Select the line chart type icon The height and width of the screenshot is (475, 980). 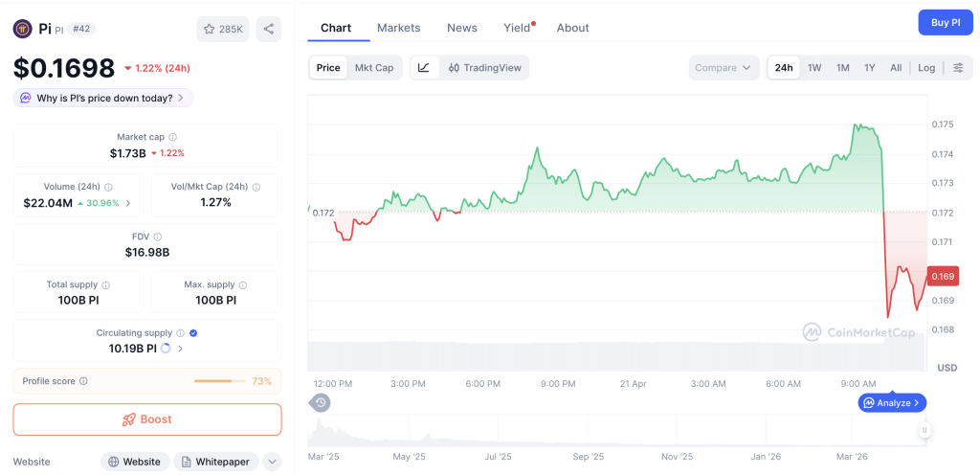(424, 68)
